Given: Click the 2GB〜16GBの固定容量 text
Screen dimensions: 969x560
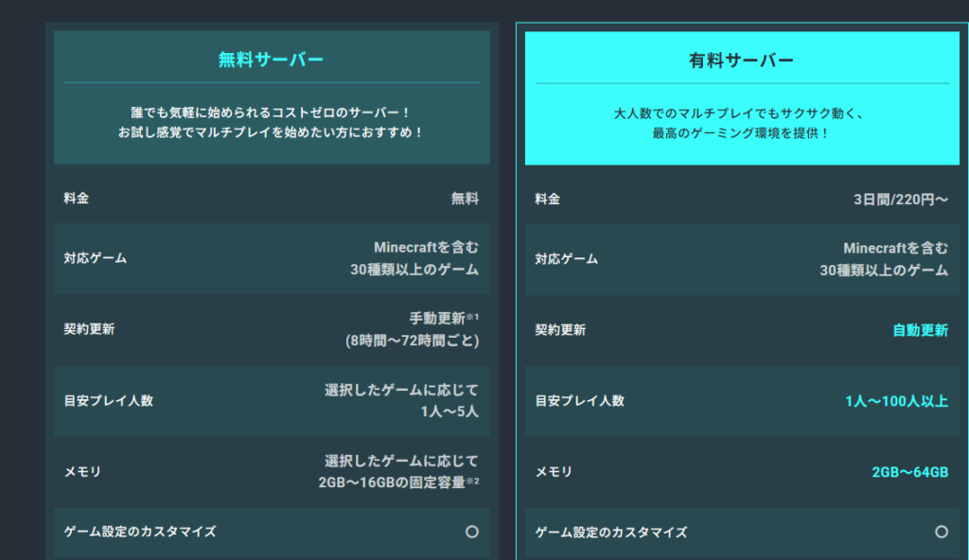Looking at the screenshot, I should pos(392,482).
